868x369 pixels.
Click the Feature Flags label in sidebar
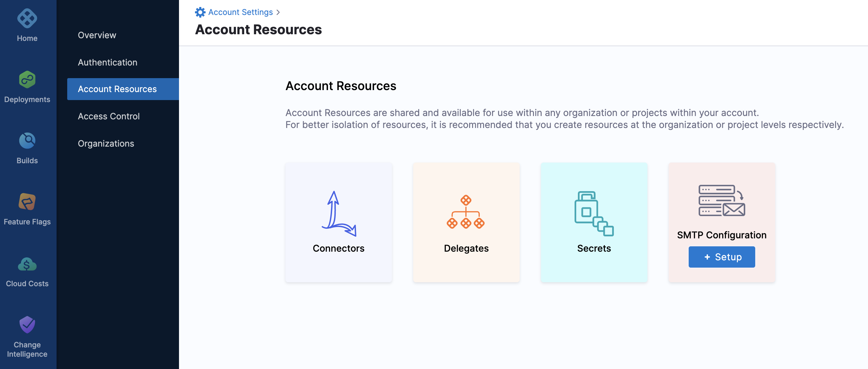coord(27,222)
